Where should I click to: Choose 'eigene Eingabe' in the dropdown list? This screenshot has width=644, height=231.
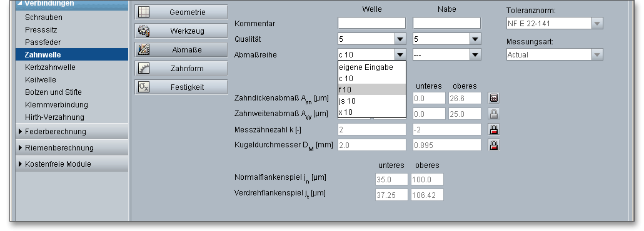[371, 67]
